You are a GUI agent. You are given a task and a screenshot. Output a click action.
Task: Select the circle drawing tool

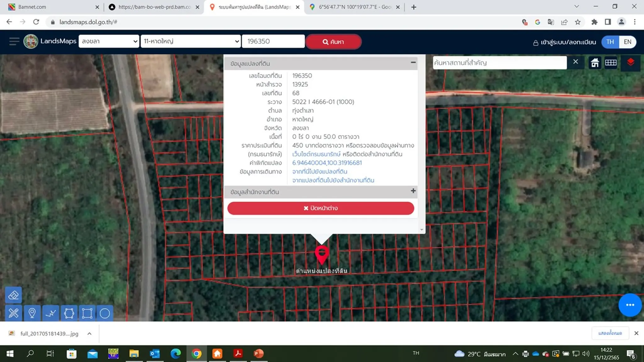click(x=105, y=313)
